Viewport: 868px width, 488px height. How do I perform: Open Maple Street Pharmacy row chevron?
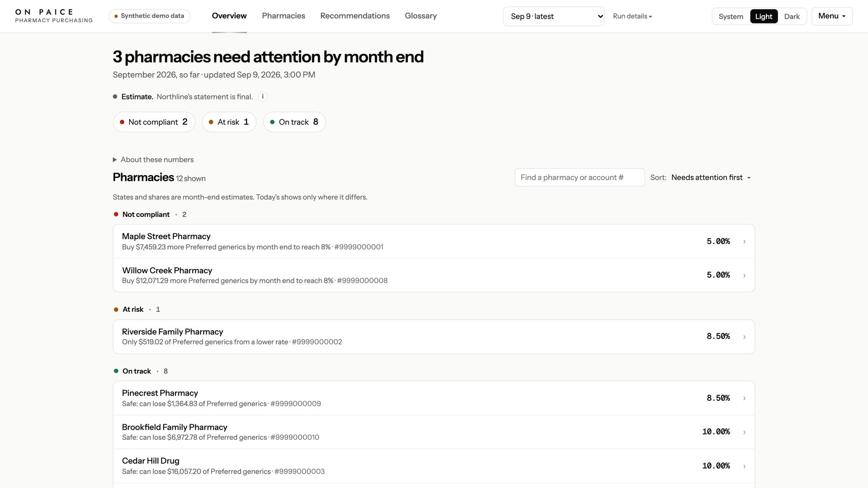744,242
